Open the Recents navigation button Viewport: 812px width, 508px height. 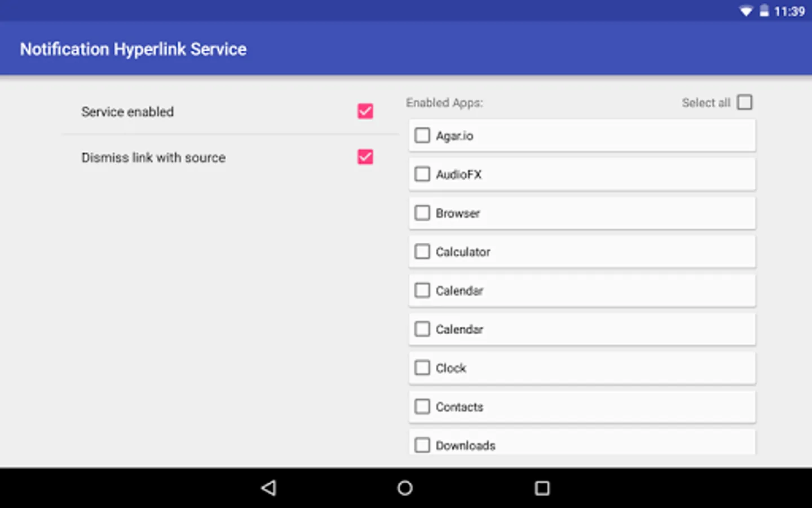coord(542,488)
